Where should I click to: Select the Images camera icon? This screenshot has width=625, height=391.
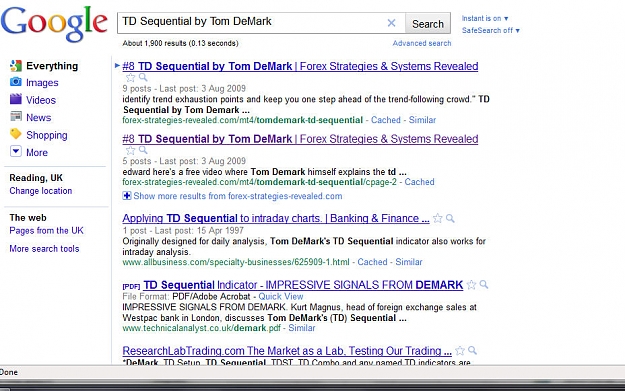[16, 82]
